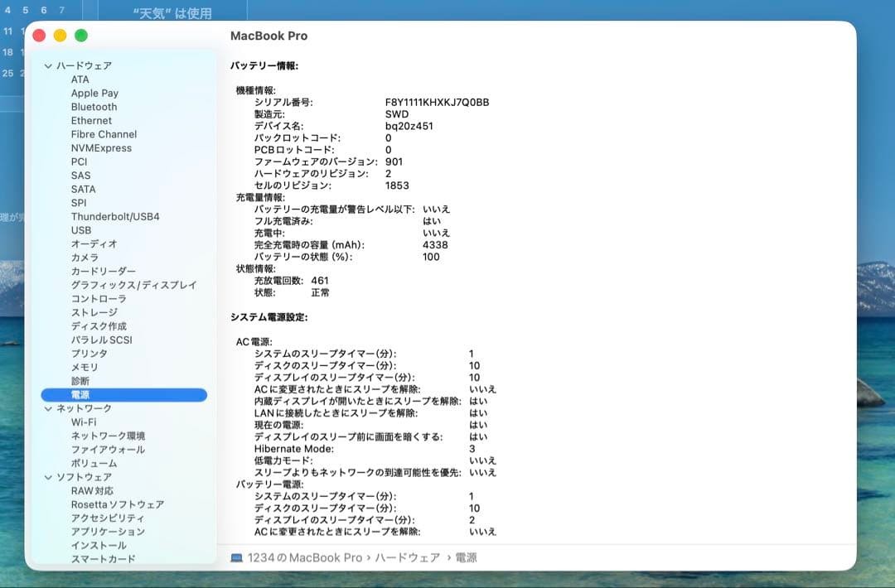Open グラフィックス/ディスプレイ information
The width and height of the screenshot is (895, 588).
point(133,285)
